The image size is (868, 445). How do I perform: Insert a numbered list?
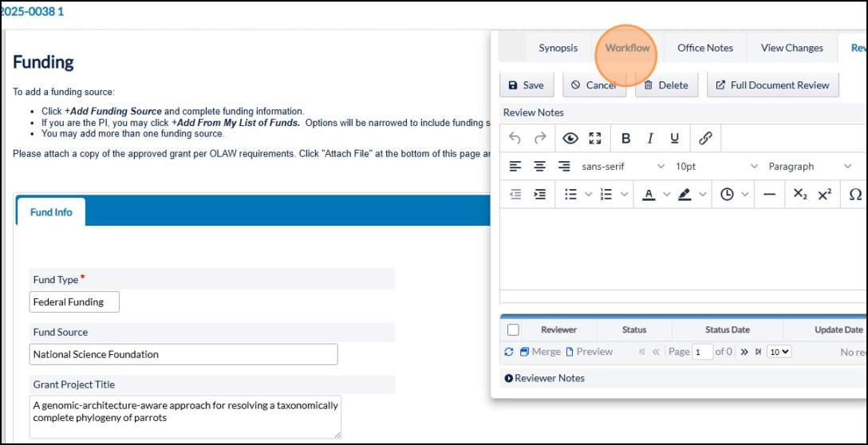click(606, 195)
